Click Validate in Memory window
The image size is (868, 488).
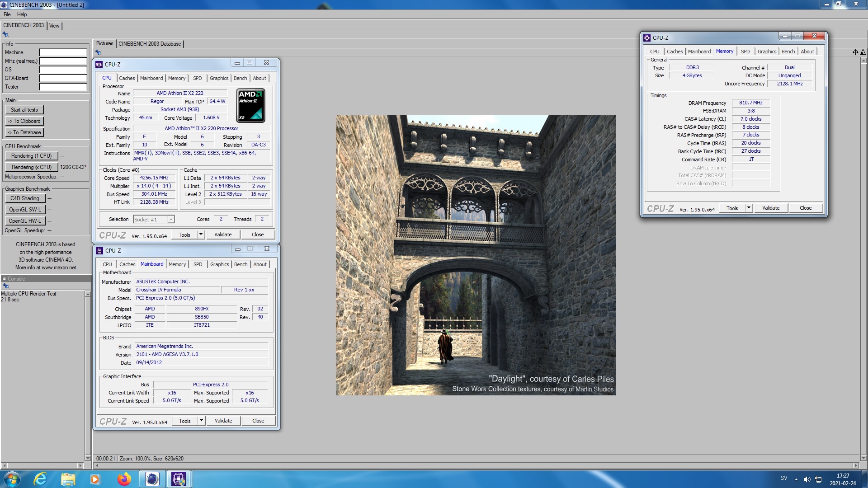click(771, 208)
